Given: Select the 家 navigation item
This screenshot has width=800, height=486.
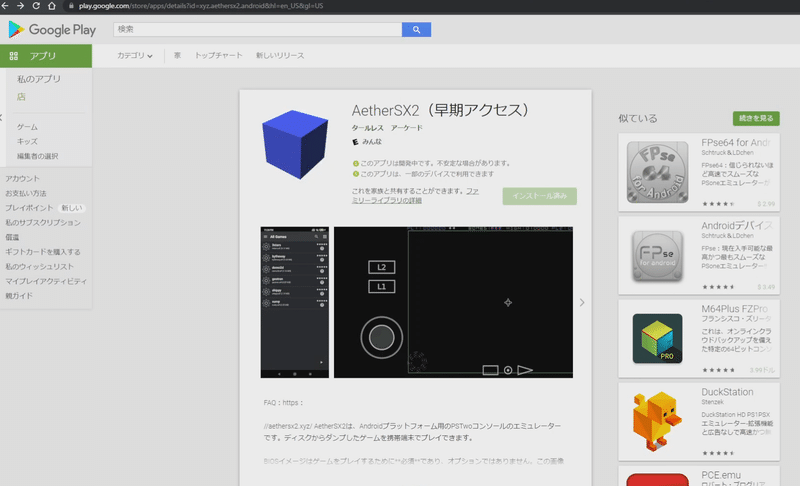Looking at the screenshot, I should point(178,56).
